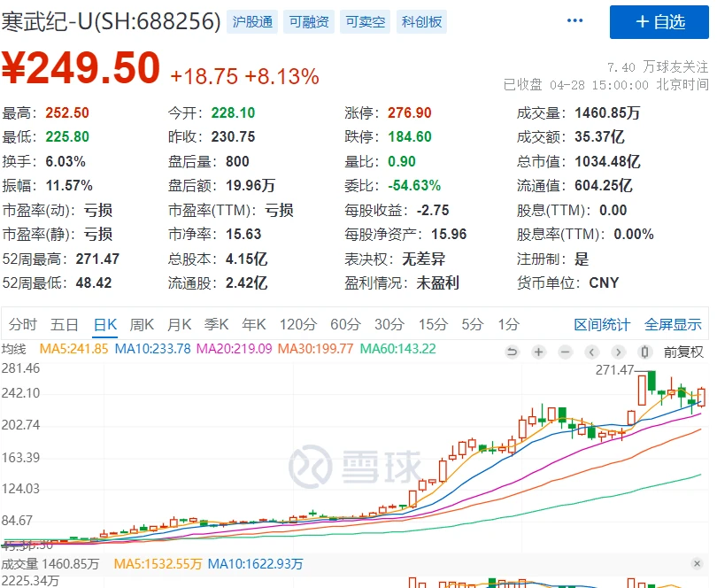
Task: Open 区间统计 range statistics
Action: [602, 324]
